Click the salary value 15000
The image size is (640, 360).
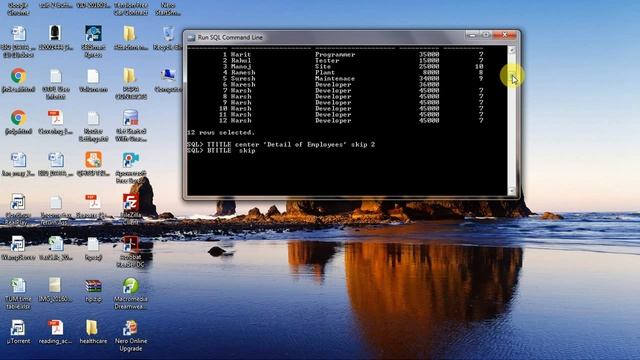click(429, 60)
